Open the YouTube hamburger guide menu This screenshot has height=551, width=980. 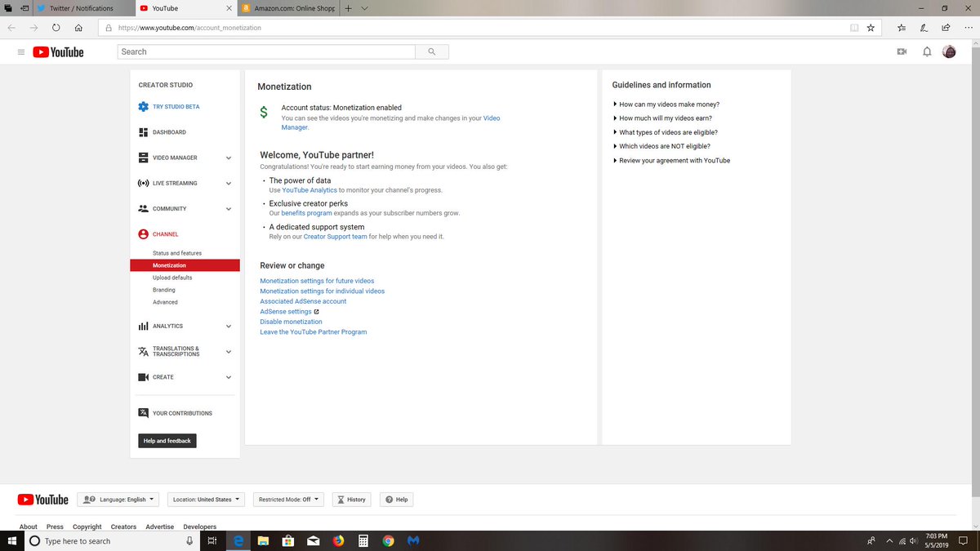20,51
